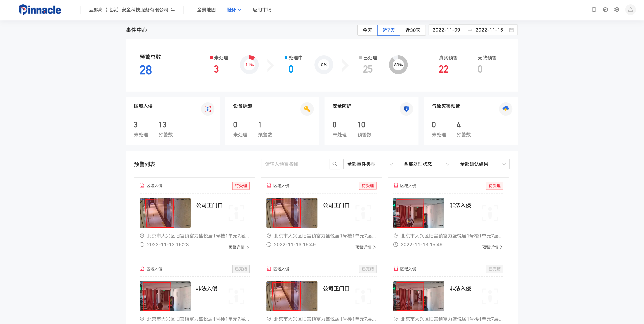644x324 pixels.
Task: Open the 全部事件类型 dropdown
Action: (x=370, y=164)
